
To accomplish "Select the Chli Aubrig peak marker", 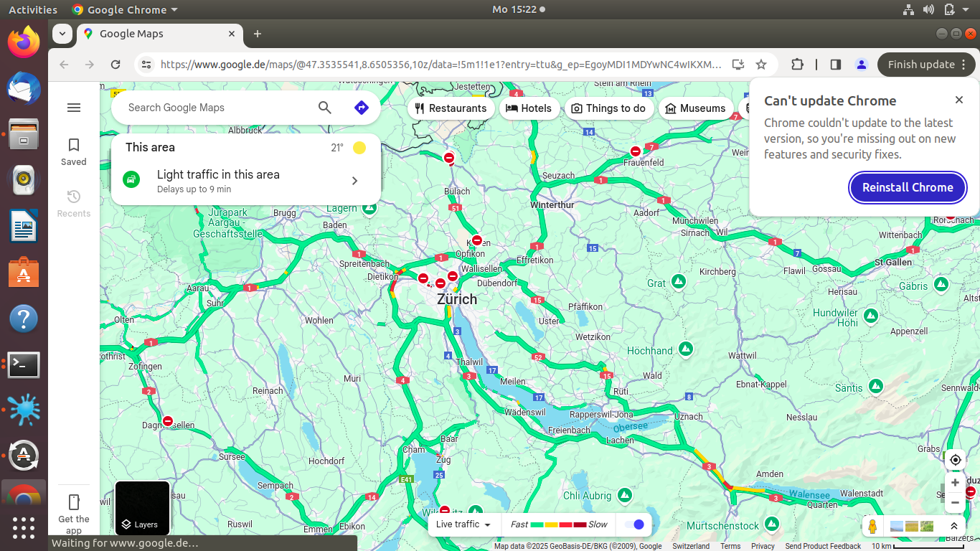I will pyautogui.click(x=625, y=495).
